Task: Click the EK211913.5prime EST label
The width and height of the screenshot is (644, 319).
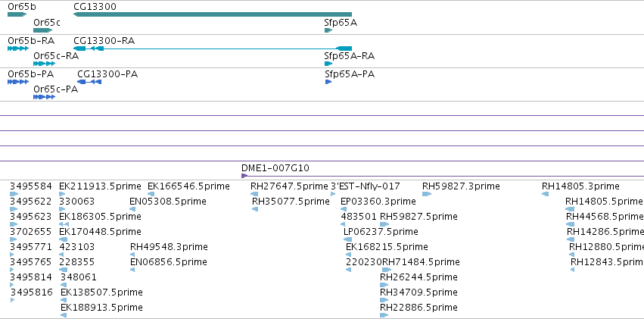Action: tap(100, 186)
